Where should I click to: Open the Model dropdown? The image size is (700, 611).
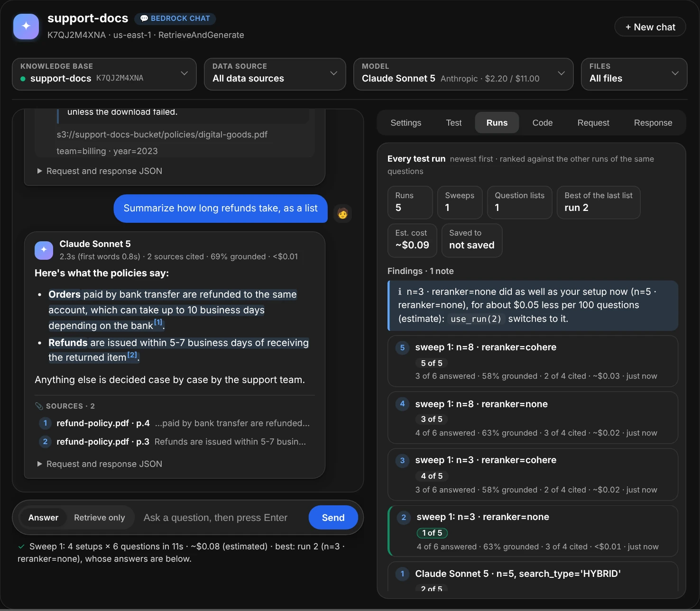[463, 74]
